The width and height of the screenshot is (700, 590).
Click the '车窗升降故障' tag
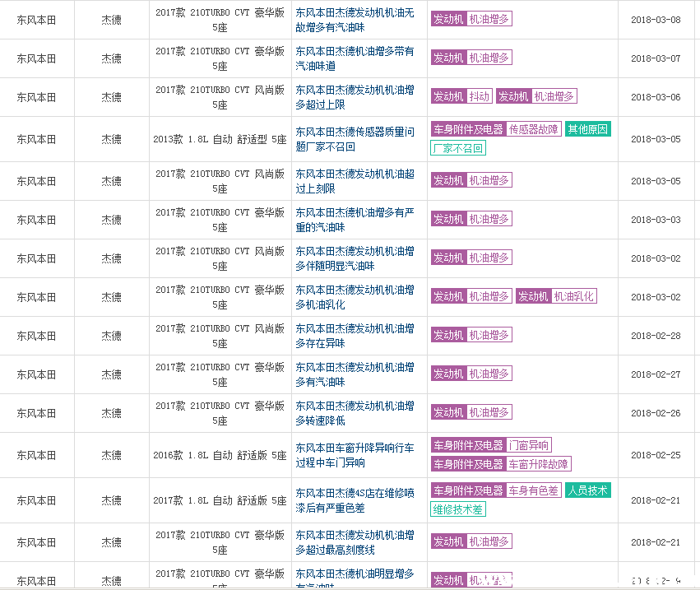click(x=538, y=464)
